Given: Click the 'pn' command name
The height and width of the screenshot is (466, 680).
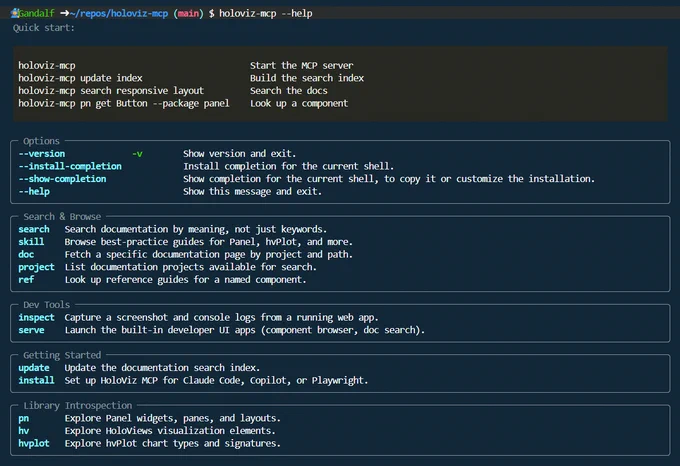Looking at the screenshot, I should coord(23,418).
